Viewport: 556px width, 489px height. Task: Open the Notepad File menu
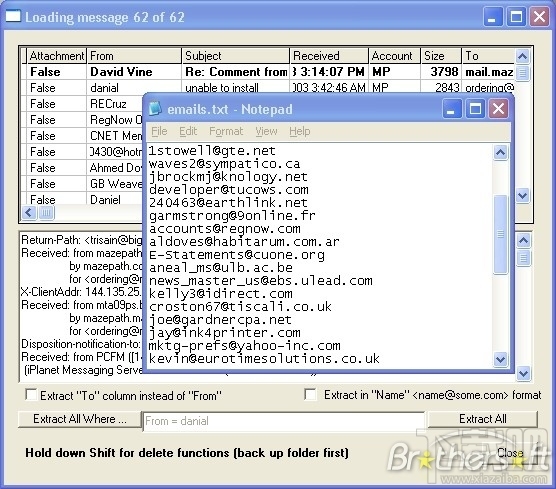point(159,131)
